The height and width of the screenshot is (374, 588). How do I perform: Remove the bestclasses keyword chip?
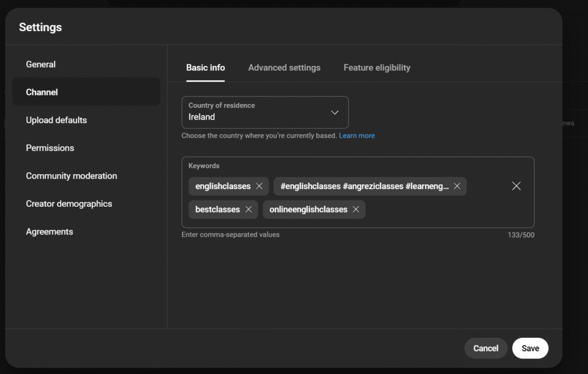249,210
